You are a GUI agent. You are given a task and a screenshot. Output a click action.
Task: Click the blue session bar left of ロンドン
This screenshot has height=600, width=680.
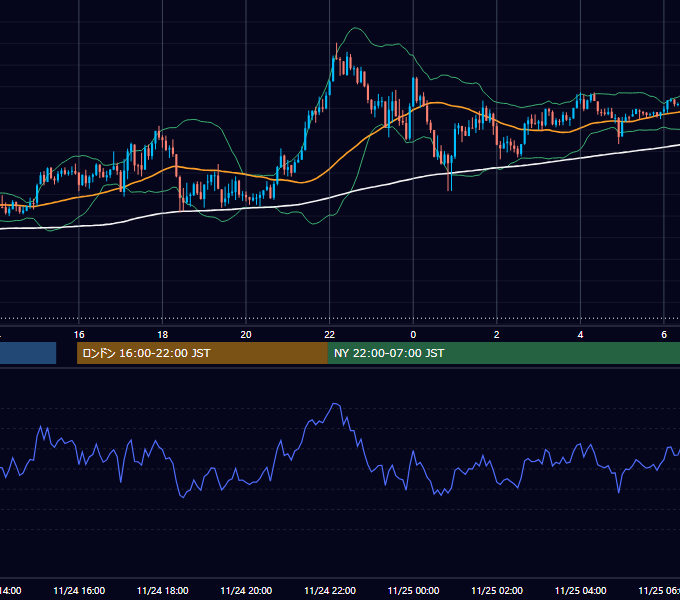pos(28,353)
